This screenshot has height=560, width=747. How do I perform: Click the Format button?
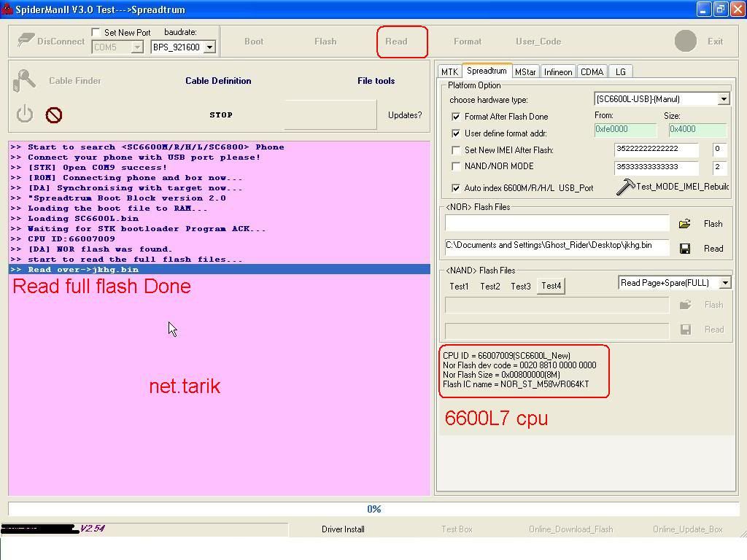pos(468,42)
